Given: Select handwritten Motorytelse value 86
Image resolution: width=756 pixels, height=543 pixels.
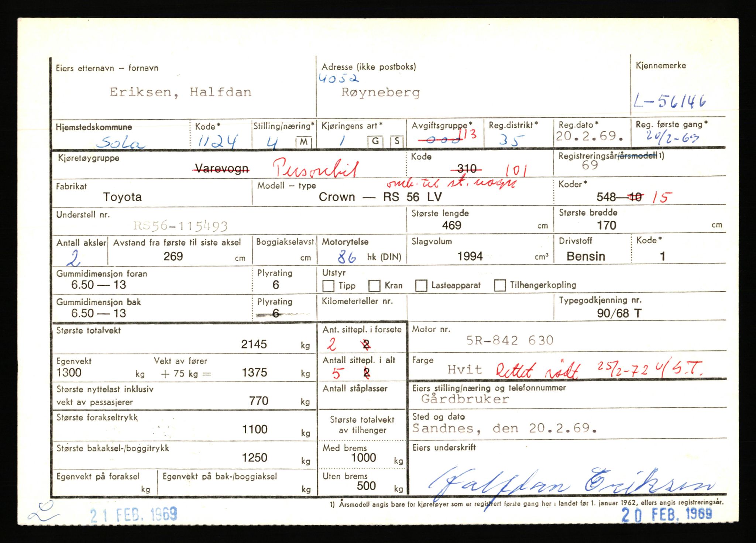Looking at the screenshot, I should pyautogui.click(x=347, y=257).
